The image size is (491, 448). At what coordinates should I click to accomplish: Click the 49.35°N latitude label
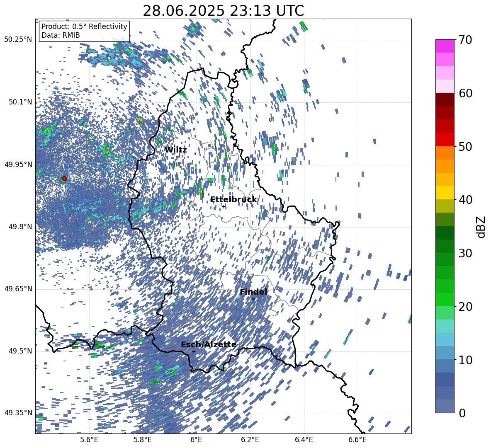(x=18, y=413)
